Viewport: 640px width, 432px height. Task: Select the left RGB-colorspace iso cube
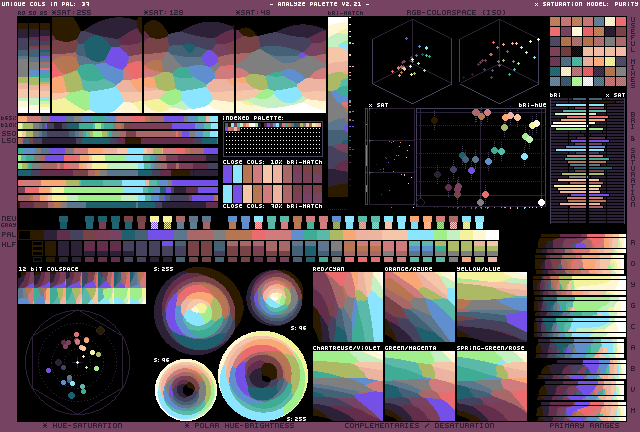pyautogui.click(x=413, y=58)
